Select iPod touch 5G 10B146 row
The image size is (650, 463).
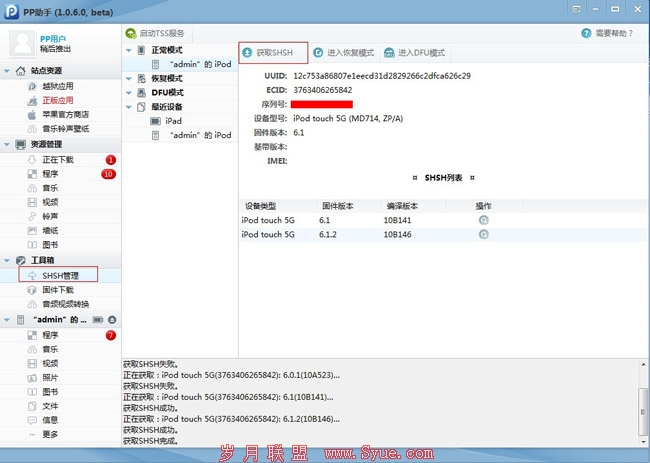(x=444, y=235)
